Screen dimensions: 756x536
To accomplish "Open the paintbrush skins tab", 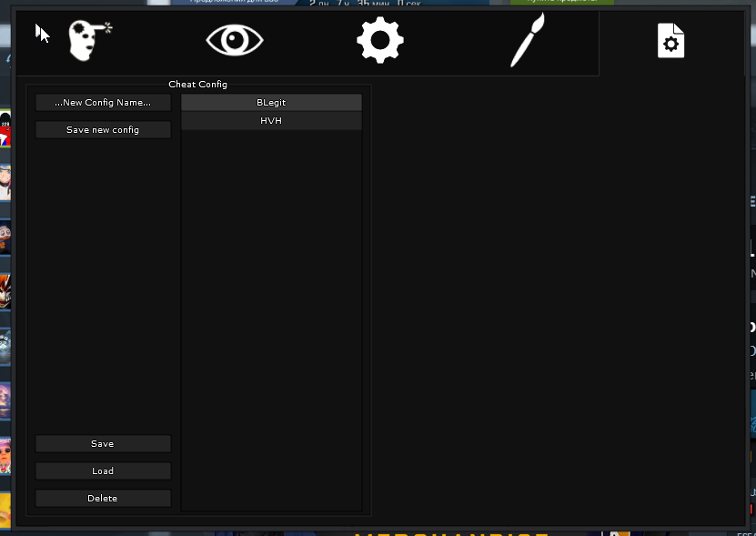I will tap(527, 41).
